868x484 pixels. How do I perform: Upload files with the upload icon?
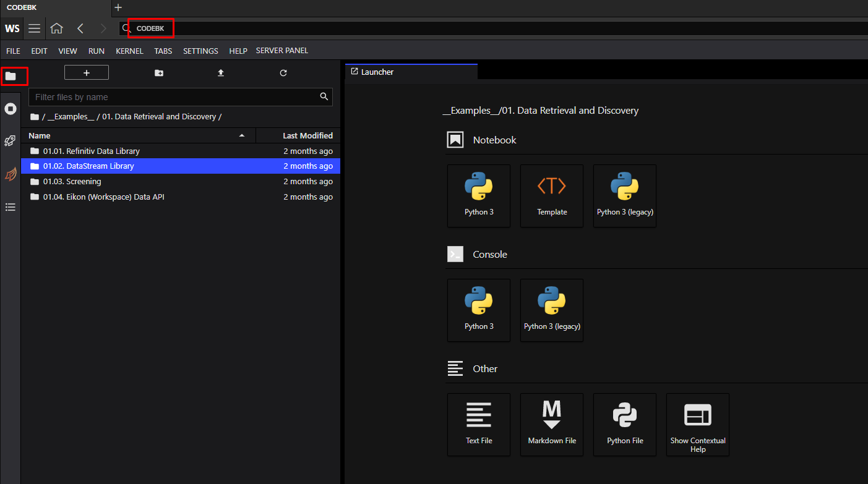(x=221, y=73)
